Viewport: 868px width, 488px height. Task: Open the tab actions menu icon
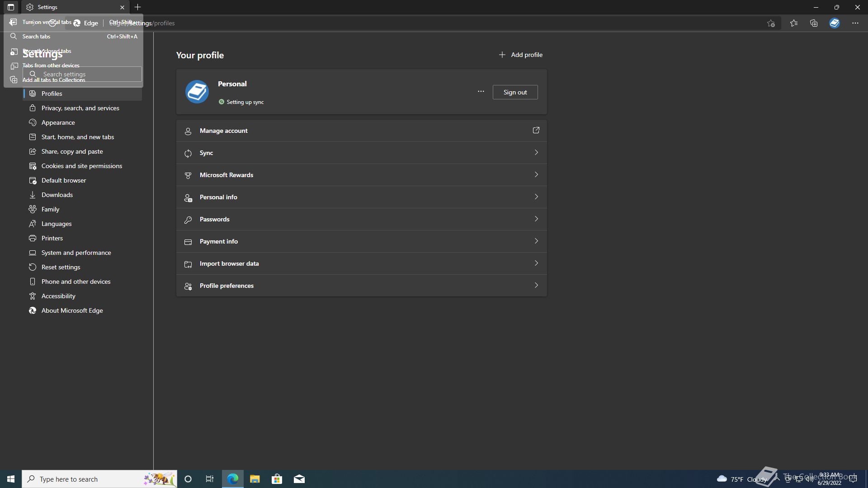pos(11,7)
